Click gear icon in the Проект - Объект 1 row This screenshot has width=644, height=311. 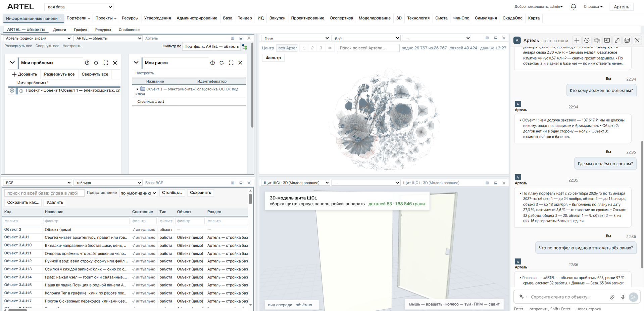point(12,91)
